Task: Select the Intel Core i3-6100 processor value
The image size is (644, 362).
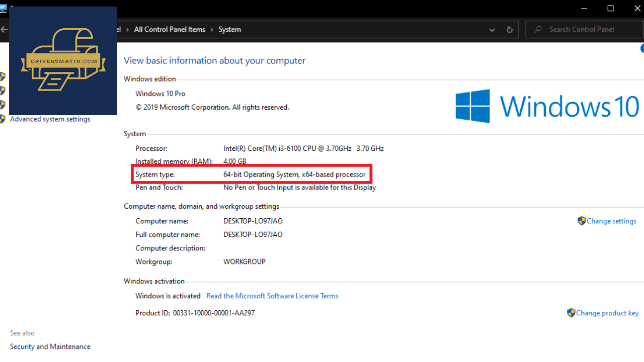Action: point(303,148)
